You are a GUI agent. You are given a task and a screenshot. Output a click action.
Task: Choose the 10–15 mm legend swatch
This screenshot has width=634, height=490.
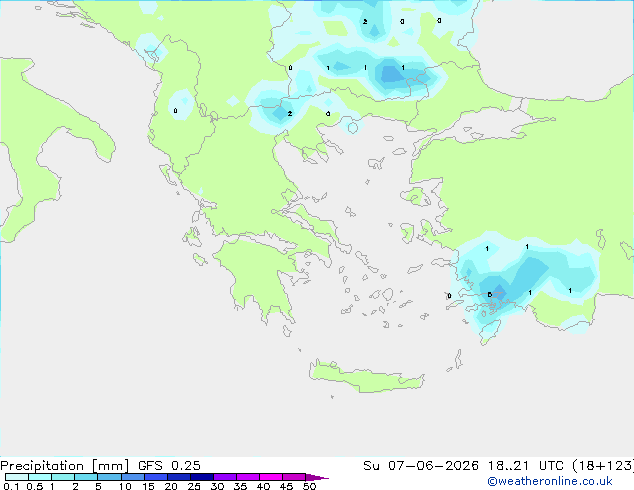point(132,477)
